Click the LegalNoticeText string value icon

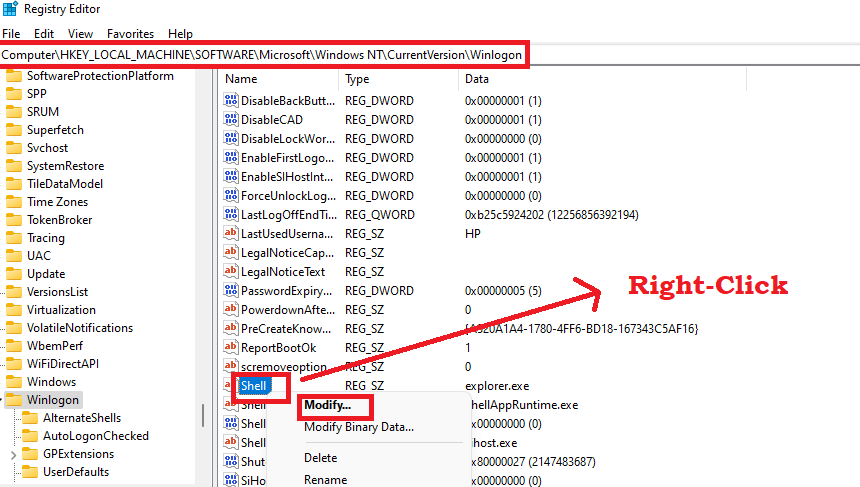[231, 272]
